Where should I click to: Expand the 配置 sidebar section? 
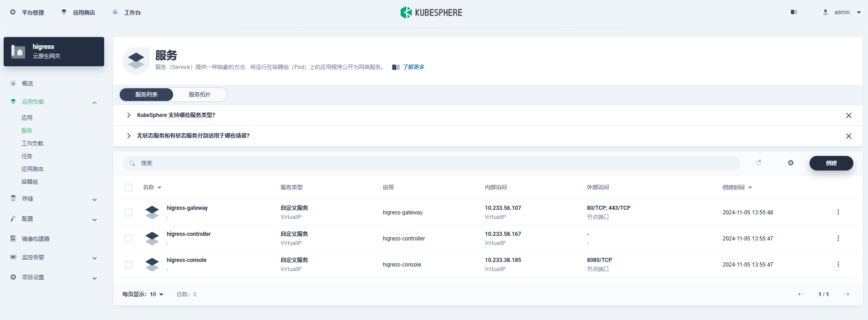(x=95, y=219)
